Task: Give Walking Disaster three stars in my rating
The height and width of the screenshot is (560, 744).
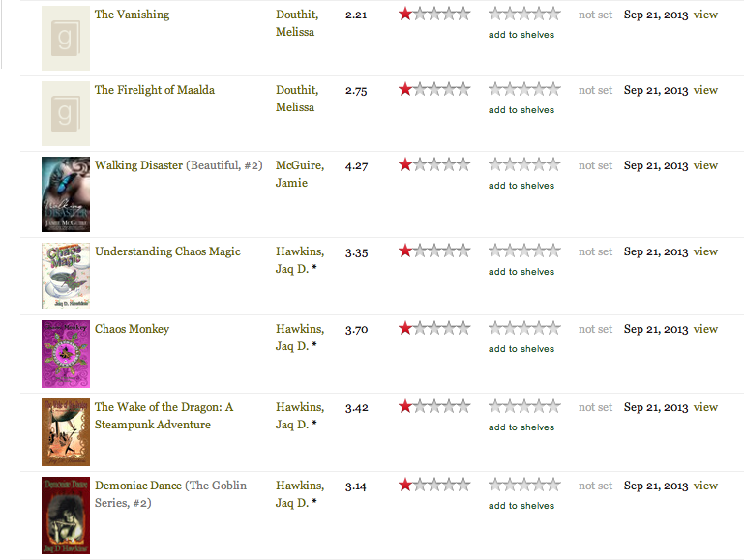Action: tap(523, 165)
